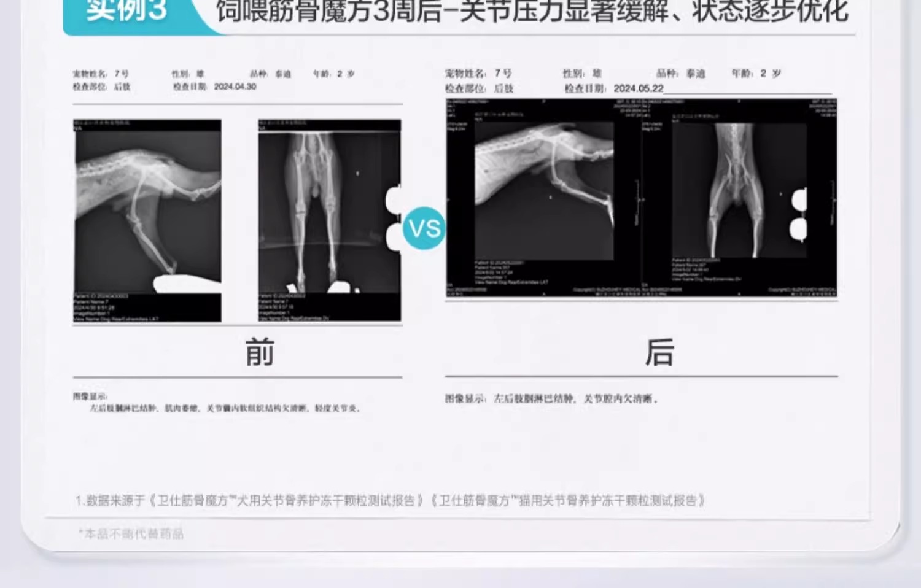The height and width of the screenshot is (588, 921).
Task: Click 检查部位 后肢 in the after report
Action: [479, 89]
